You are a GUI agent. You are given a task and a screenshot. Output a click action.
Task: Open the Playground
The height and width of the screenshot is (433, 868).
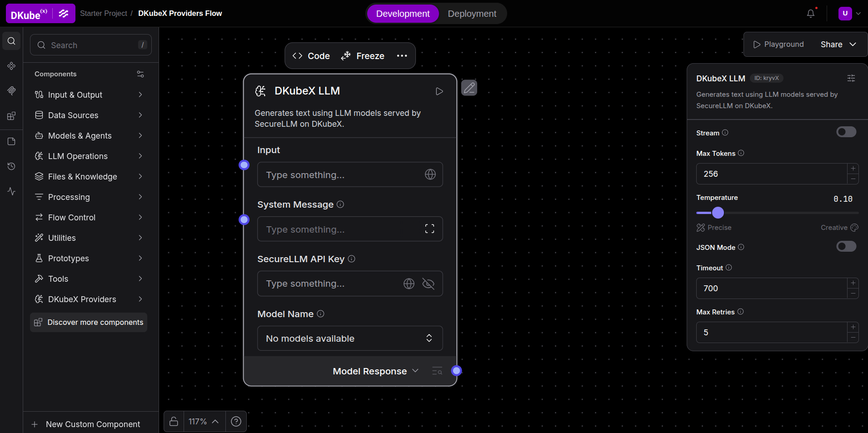coord(778,45)
